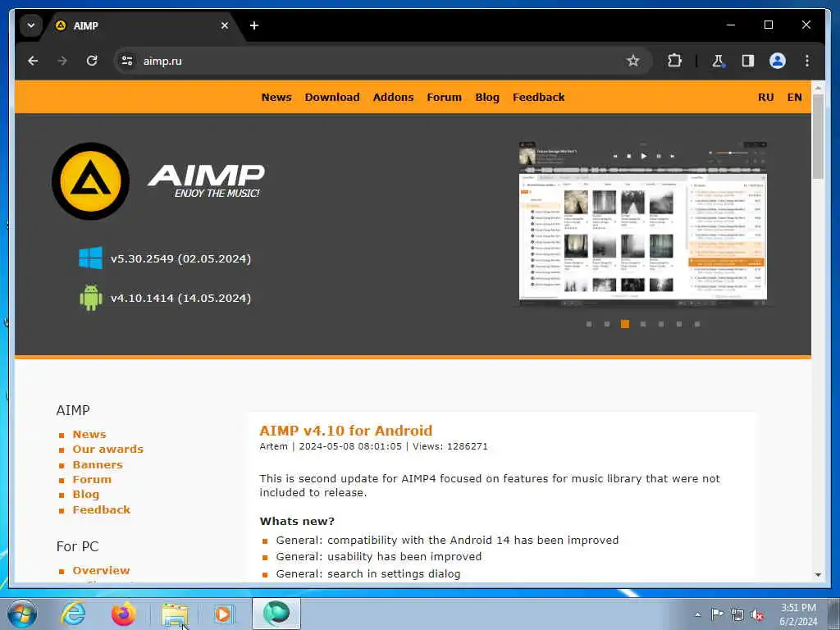Open article AIMP v4.10 for Android

(346, 431)
